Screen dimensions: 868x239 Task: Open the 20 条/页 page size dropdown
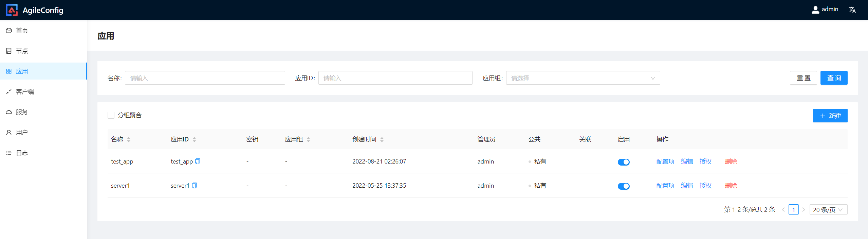pos(828,210)
